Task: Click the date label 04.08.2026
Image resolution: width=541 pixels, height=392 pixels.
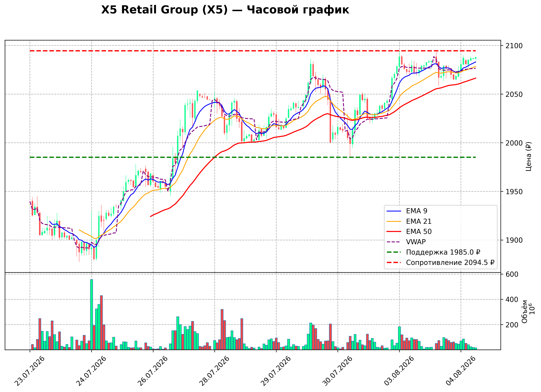Action: click(461, 371)
